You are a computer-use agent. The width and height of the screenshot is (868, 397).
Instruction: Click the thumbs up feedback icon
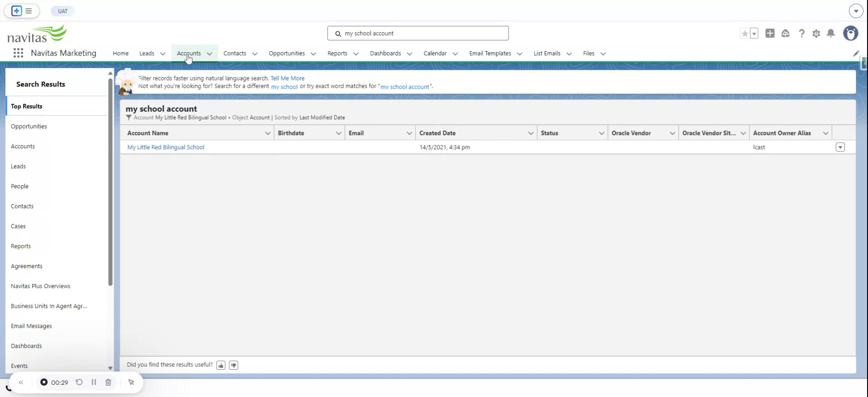[221, 365]
